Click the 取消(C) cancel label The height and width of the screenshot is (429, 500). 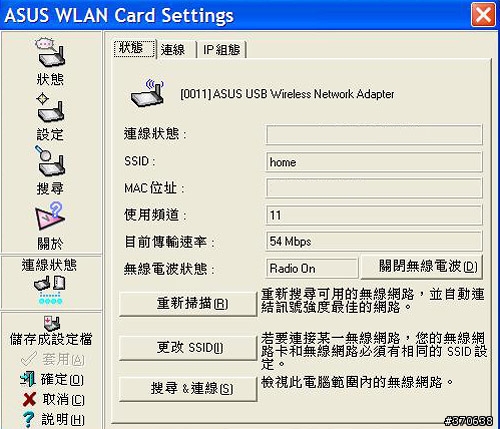click(63, 399)
